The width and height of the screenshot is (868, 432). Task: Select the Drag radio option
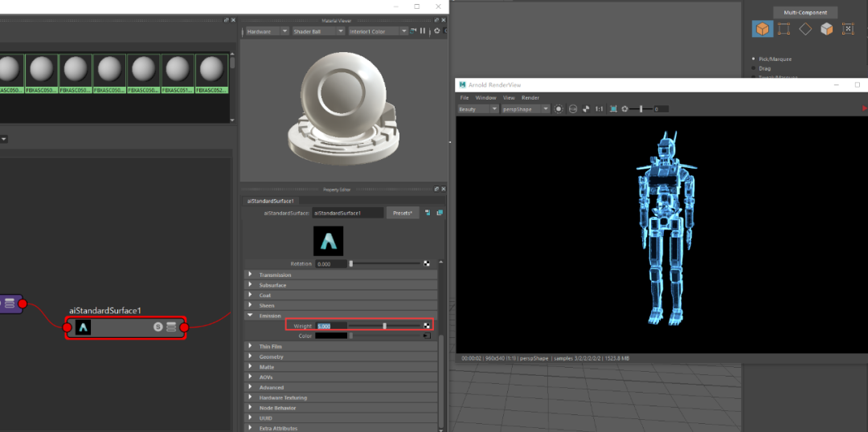[x=754, y=68]
